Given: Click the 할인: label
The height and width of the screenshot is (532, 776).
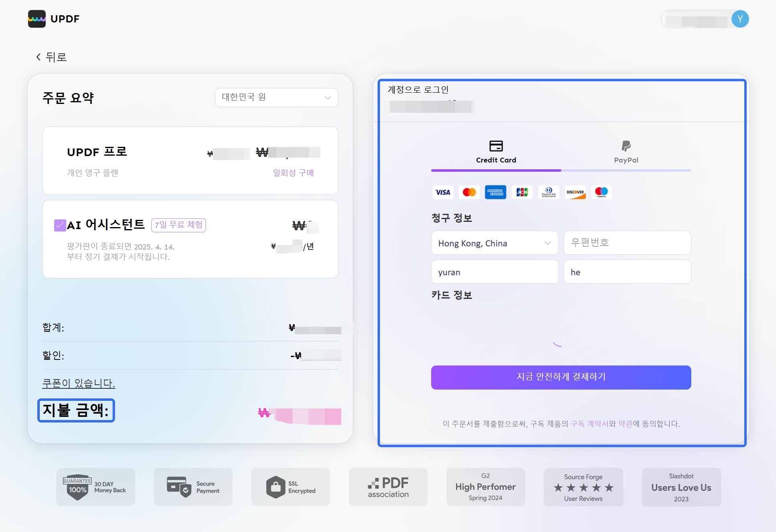Looking at the screenshot, I should pyautogui.click(x=53, y=355).
